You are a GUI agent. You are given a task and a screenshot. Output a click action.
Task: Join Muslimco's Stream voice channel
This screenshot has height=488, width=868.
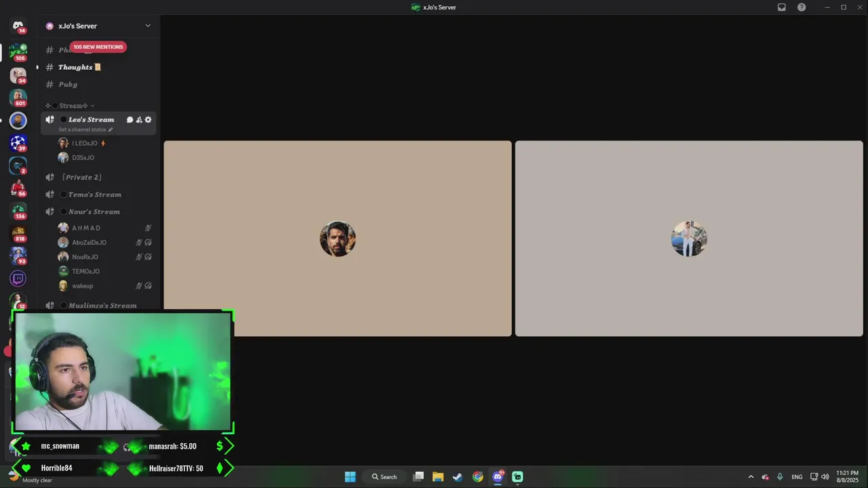98,306
